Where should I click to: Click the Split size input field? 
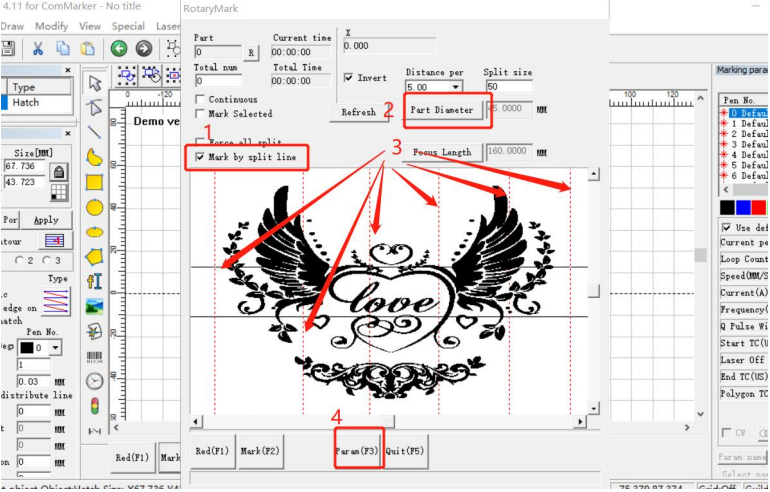pyautogui.click(x=509, y=87)
